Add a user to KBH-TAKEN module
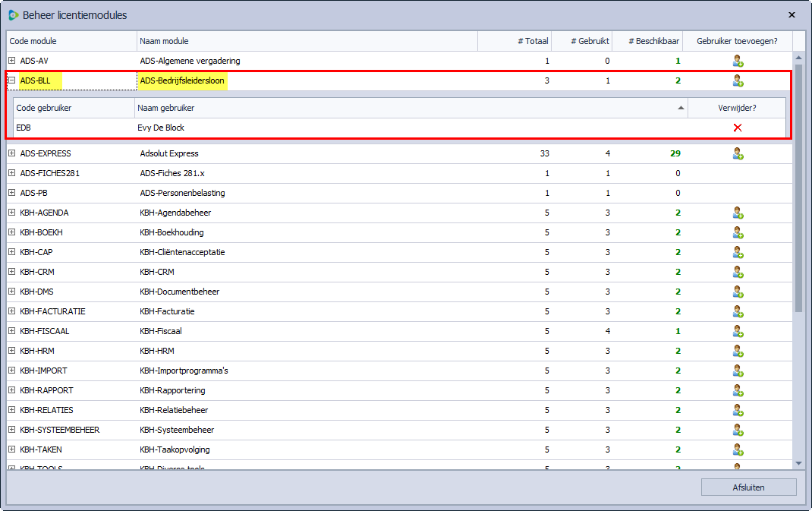 pyautogui.click(x=737, y=449)
